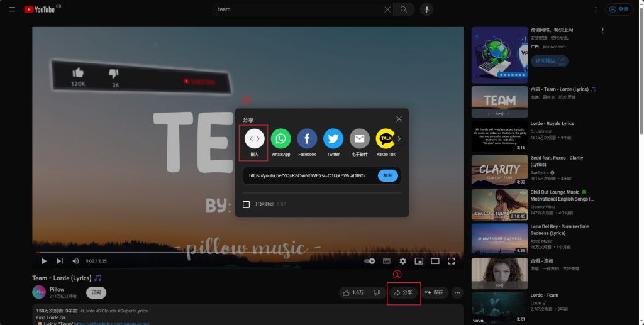Open the ad's three-dot options menu

tap(602, 31)
